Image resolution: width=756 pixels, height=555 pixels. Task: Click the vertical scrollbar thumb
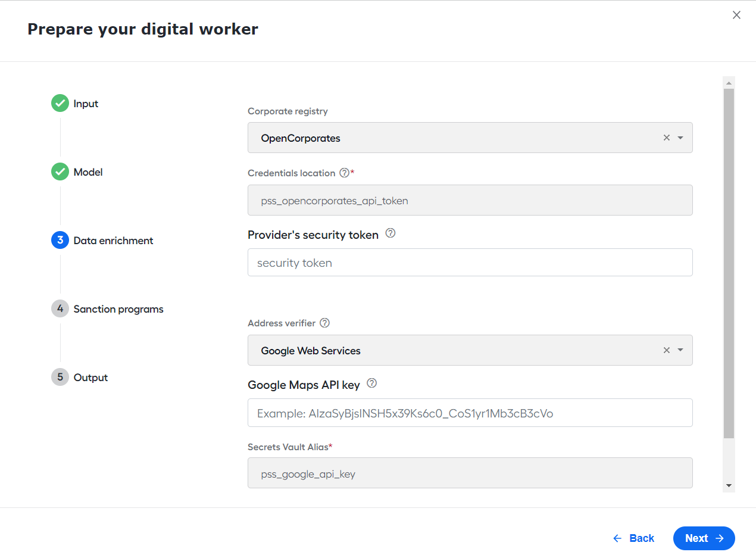(x=729, y=263)
